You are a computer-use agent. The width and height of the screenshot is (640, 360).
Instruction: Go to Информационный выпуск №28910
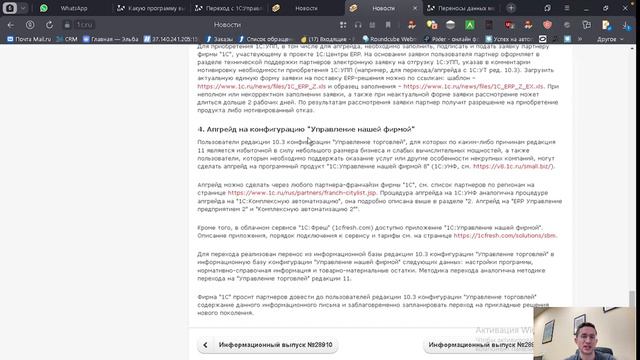point(267,345)
